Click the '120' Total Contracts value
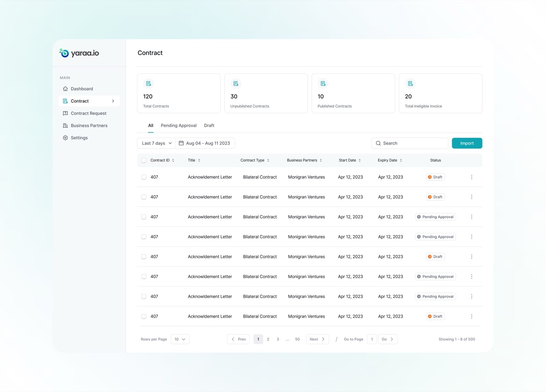The width and height of the screenshot is (546, 392). 148,97
